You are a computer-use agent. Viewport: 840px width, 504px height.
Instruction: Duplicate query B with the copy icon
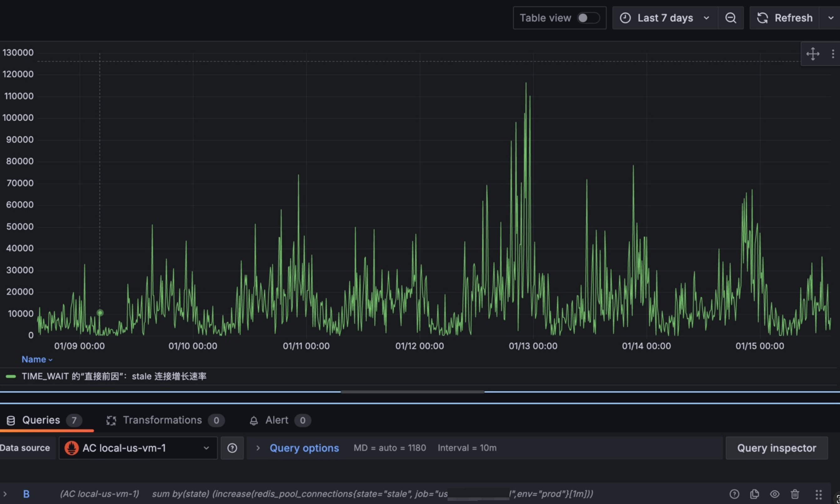(x=754, y=494)
